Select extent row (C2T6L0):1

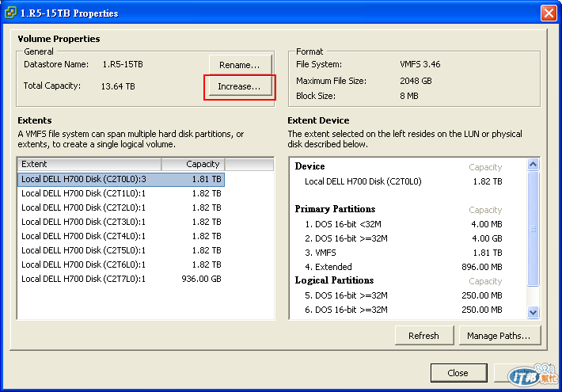point(121,265)
